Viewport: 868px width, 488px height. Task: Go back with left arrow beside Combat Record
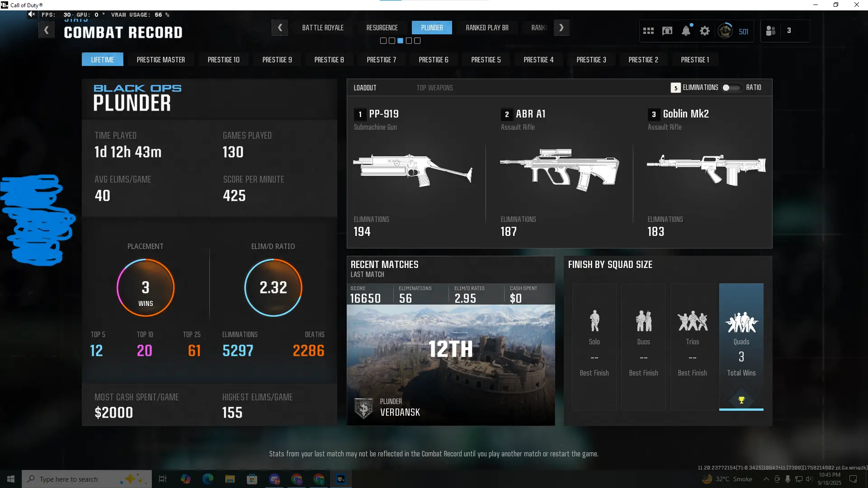tap(46, 30)
